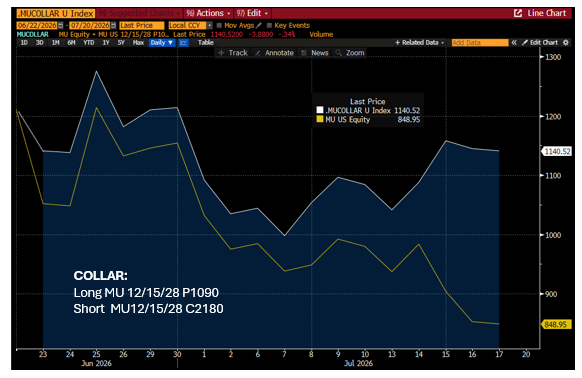The height and width of the screenshot is (378, 582).
Task: Click the pencil icon next to Mov Avgs
Action: click(259, 25)
